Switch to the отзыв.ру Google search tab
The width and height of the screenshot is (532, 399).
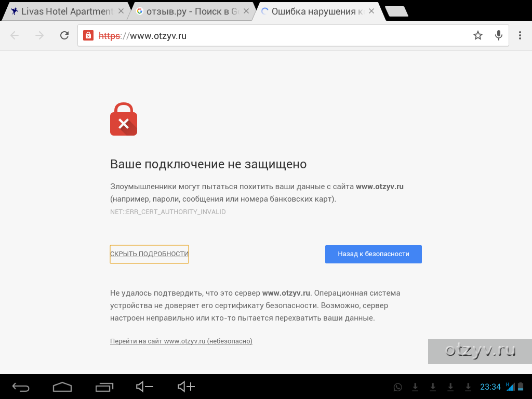pos(189,11)
